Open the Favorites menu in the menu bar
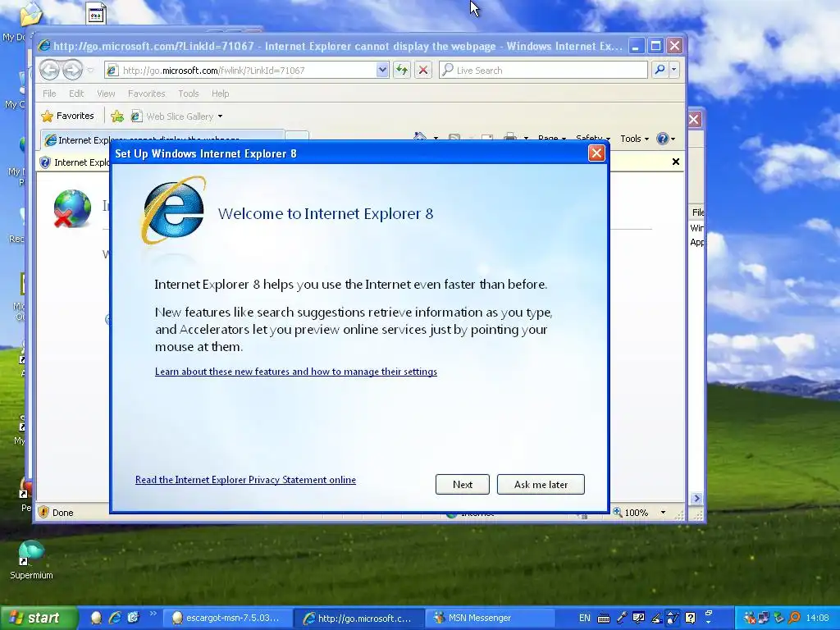840x630 pixels. pyautogui.click(x=146, y=94)
